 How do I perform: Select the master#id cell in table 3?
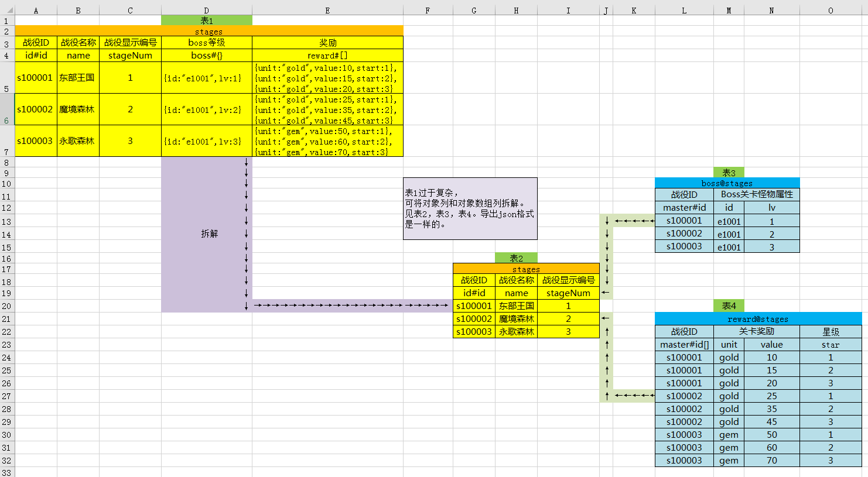click(x=684, y=207)
